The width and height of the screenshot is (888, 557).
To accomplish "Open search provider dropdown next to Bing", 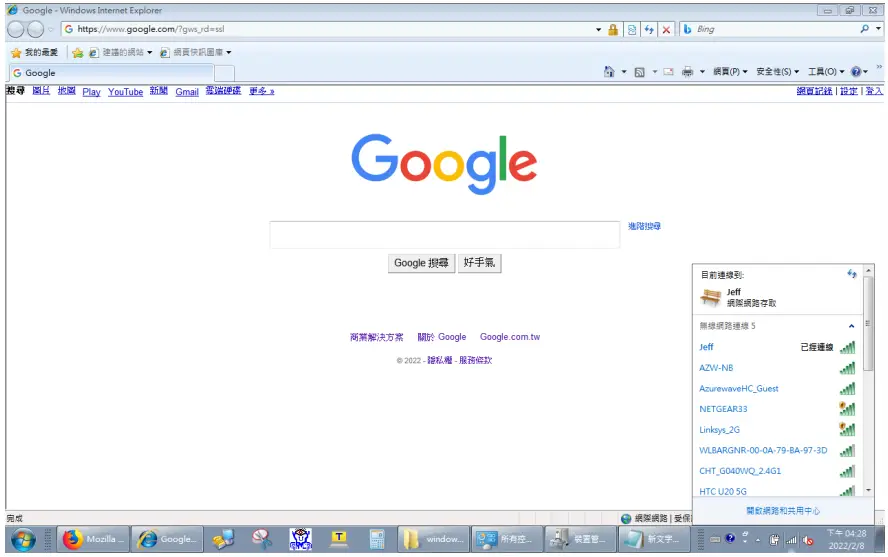I will tap(878, 29).
